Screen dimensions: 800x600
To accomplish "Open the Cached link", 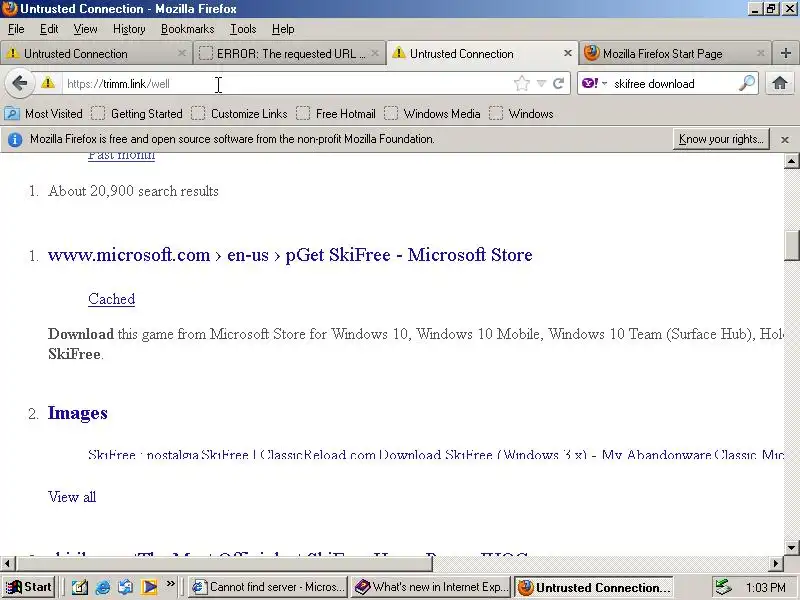I will click(x=111, y=299).
